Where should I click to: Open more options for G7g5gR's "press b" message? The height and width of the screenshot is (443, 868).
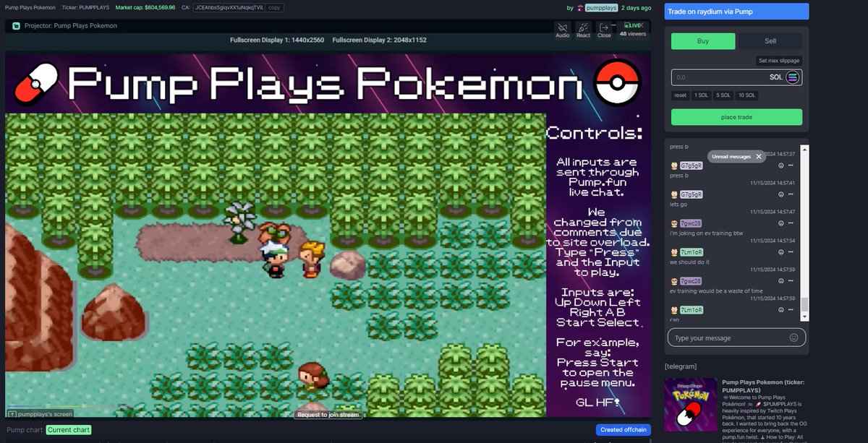pos(791,165)
